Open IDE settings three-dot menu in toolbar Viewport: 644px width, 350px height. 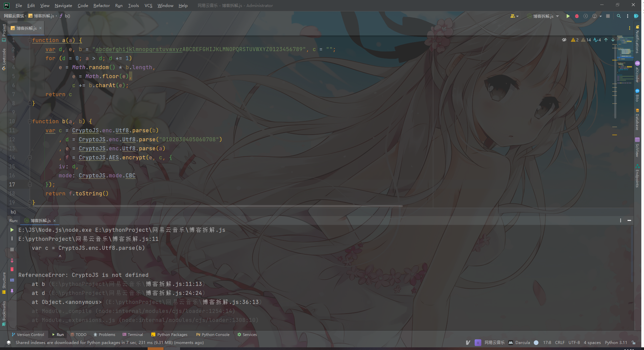pos(628,16)
